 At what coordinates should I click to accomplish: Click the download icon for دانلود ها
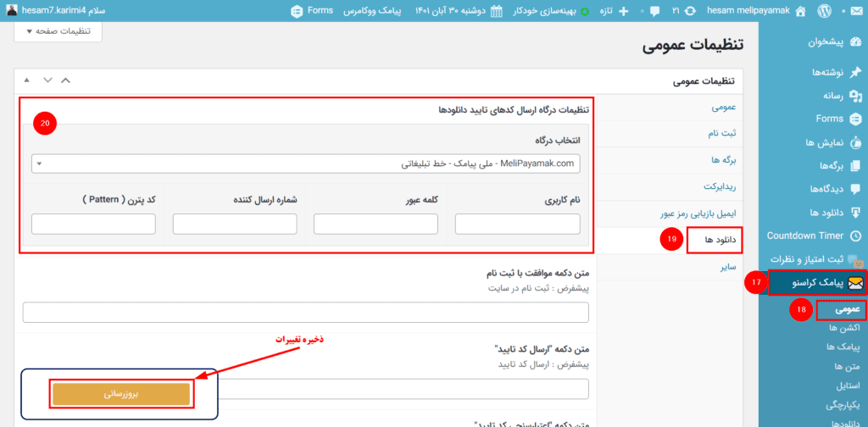pos(855,213)
